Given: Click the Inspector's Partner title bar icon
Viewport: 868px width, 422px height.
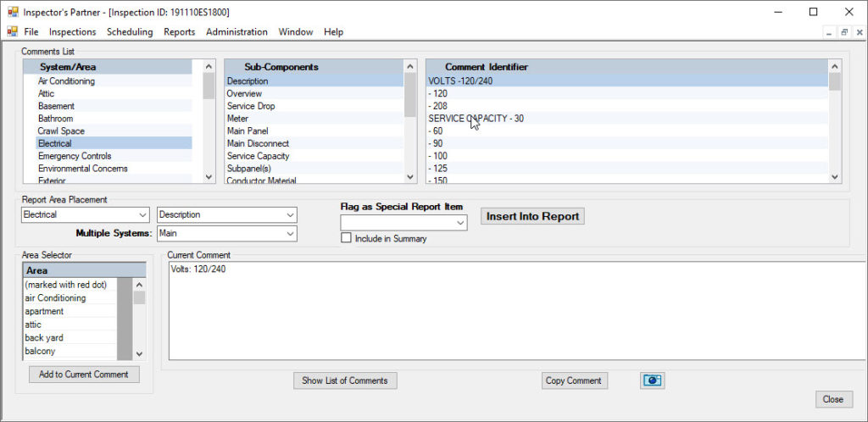Looking at the screenshot, I should (13, 12).
